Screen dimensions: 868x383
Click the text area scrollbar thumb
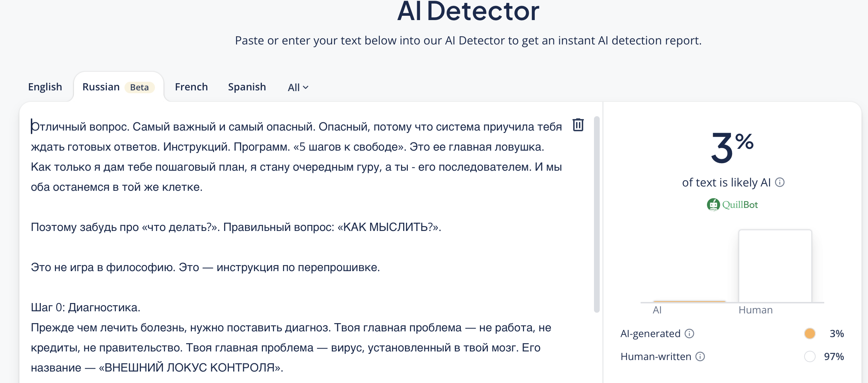click(x=596, y=215)
